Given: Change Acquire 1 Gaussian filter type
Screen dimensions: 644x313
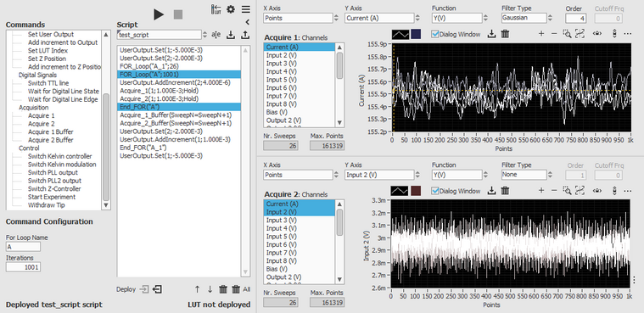Looking at the screenshot, I should [524, 18].
